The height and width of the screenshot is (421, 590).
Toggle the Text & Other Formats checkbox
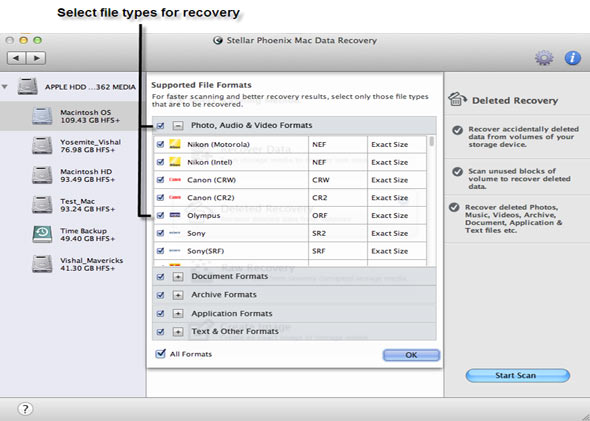point(160,331)
